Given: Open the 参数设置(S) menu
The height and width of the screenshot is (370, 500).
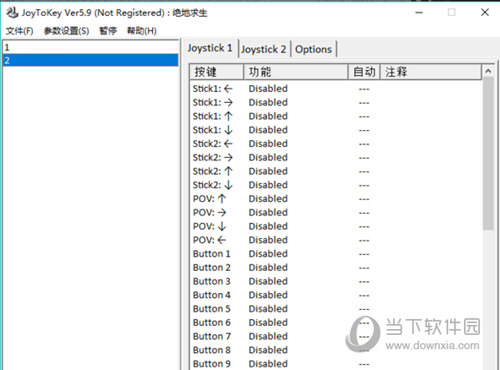Looking at the screenshot, I should pos(66,31).
